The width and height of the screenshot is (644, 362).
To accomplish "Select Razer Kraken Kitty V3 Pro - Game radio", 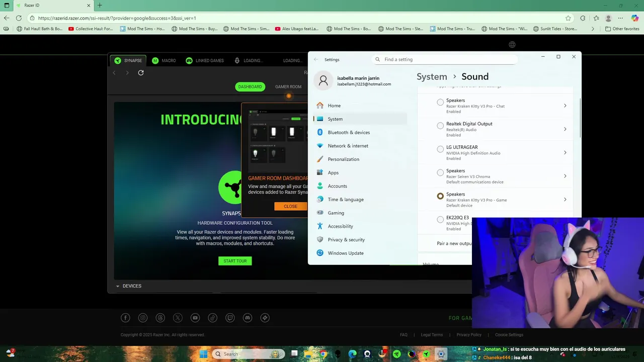I will coord(440,196).
